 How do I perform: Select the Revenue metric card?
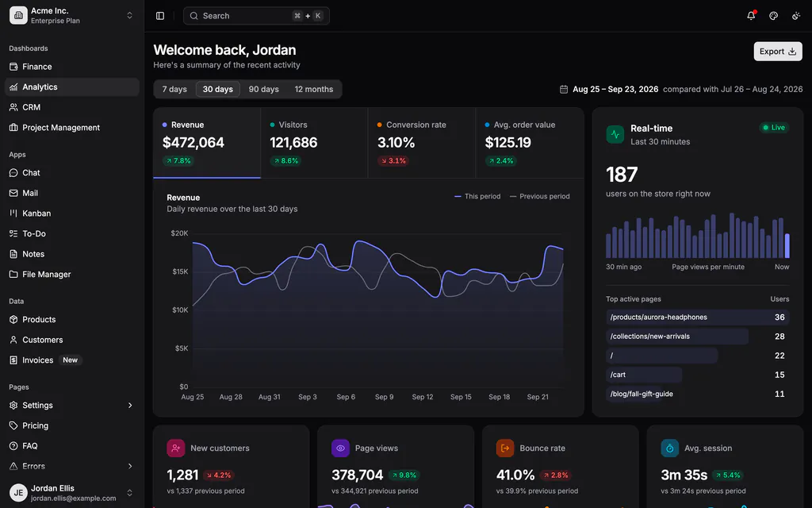(207, 143)
